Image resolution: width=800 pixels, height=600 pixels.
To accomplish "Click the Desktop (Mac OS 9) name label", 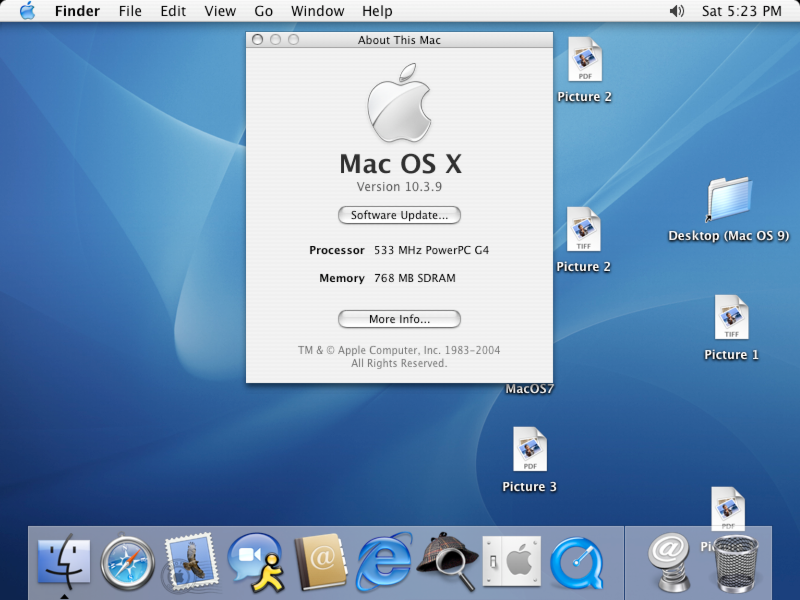I will tap(729, 236).
